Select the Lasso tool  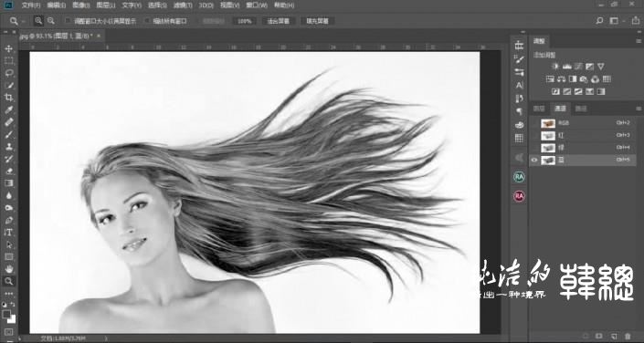point(8,73)
